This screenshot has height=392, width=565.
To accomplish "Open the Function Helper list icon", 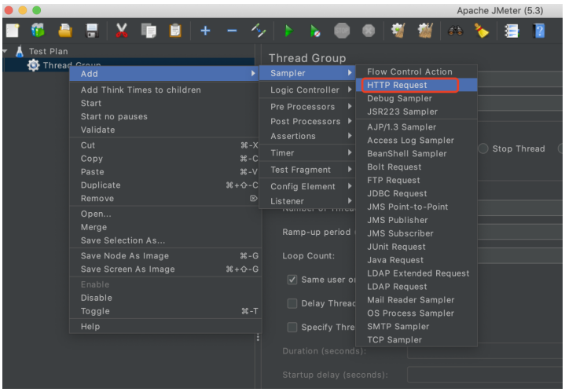I will [512, 31].
